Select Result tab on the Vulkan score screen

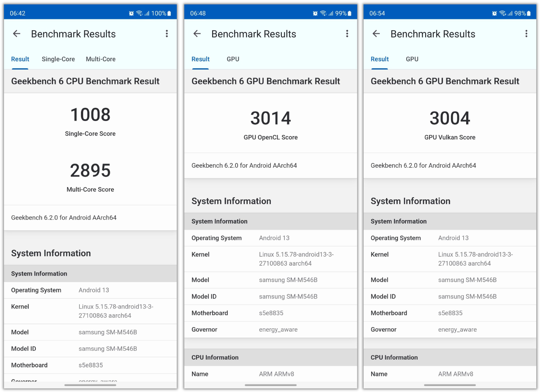click(380, 59)
